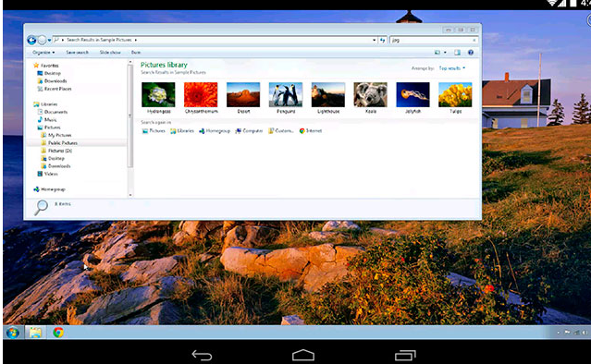Open the address bar history dropdown arrow
591x364 pixels.
[x=374, y=40]
